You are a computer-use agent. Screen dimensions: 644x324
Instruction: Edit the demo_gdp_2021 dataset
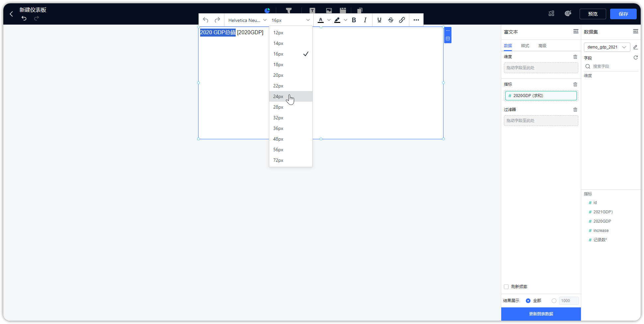[x=635, y=47]
